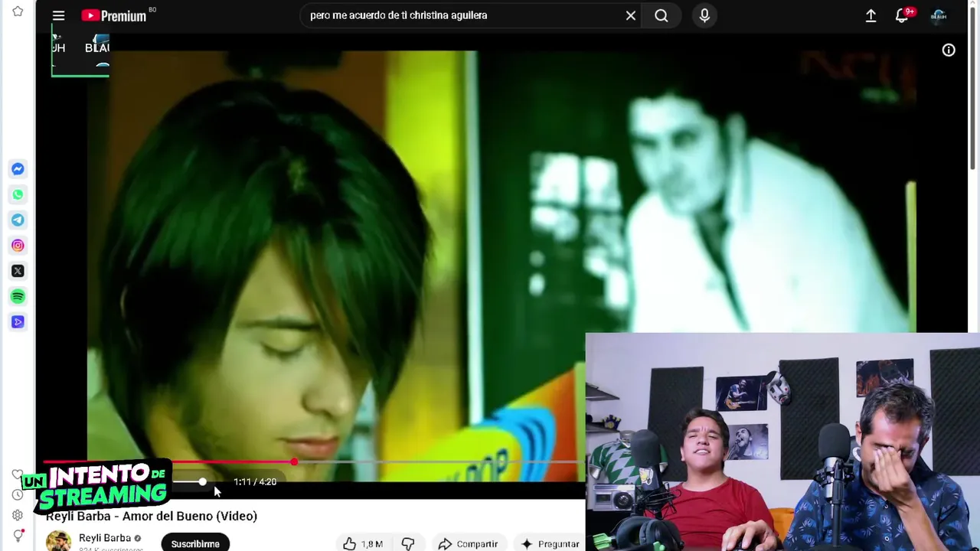Viewport: 980px width, 551px height.
Task: Open Messenger in browser sidebar
Action: coord(18,169)
